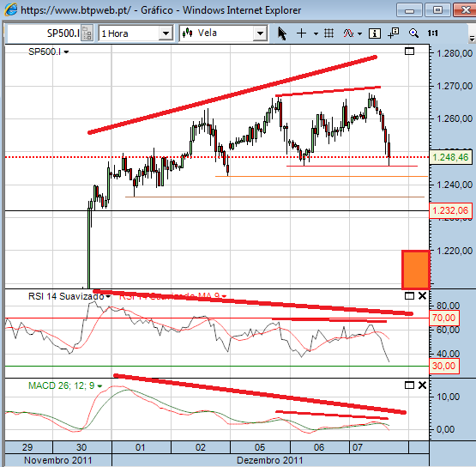Screen dimensions: 476x467
Task: Click the date 29 on time axis
Action: (27, 447)
